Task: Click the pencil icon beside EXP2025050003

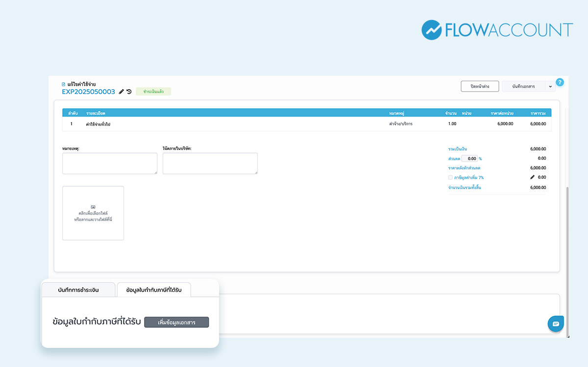Action: [x=122, y=92]
